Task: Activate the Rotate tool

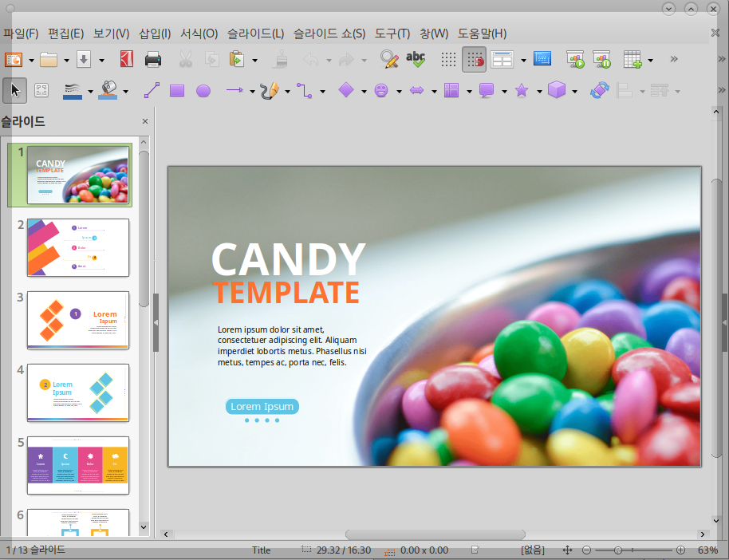Action: pyautogui.click(x=599, y=90)
